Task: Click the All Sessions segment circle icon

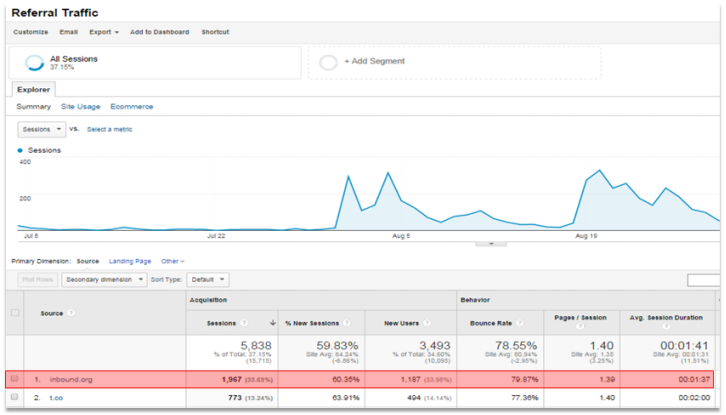Action: click(x=33, y=63)
